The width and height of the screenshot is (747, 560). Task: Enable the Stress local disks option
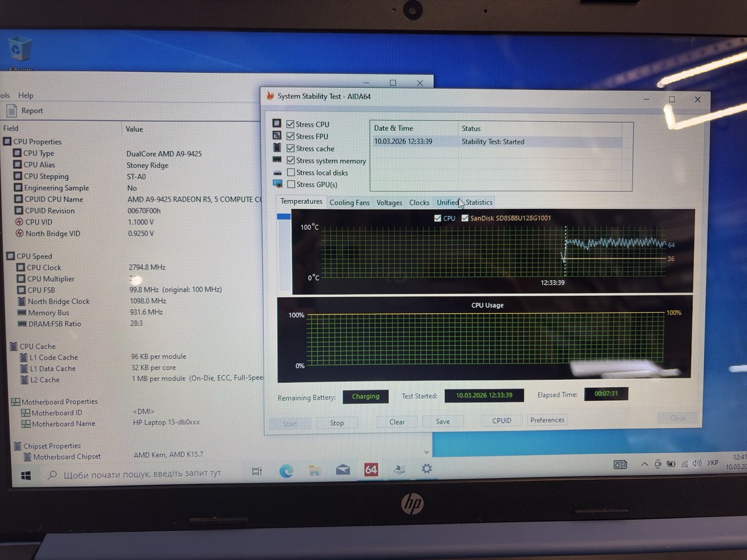291,173
